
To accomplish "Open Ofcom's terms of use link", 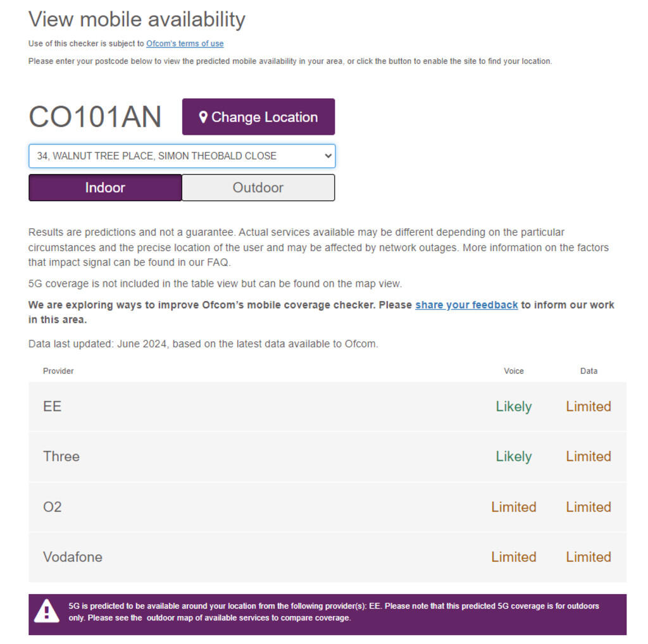I will [185, 44].
